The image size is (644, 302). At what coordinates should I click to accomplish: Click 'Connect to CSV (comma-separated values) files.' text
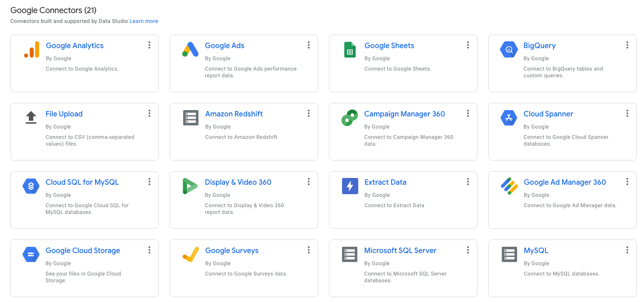(x=90, y=141)
